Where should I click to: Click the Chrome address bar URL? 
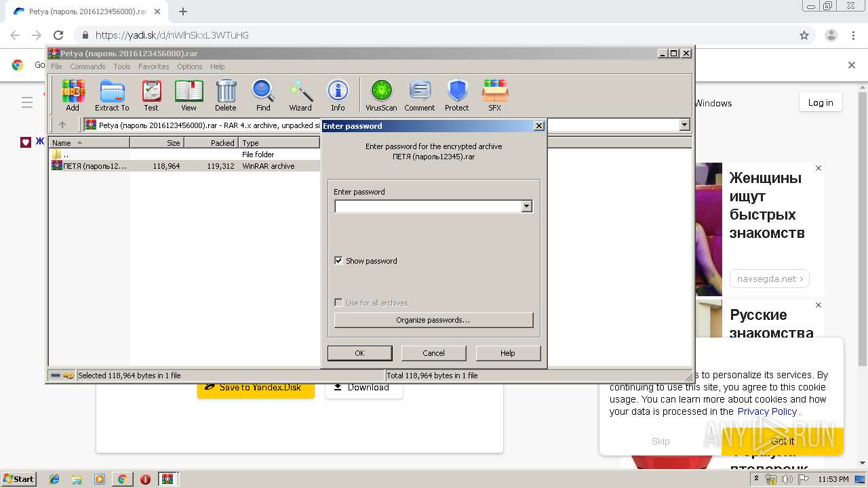(172, 35)
